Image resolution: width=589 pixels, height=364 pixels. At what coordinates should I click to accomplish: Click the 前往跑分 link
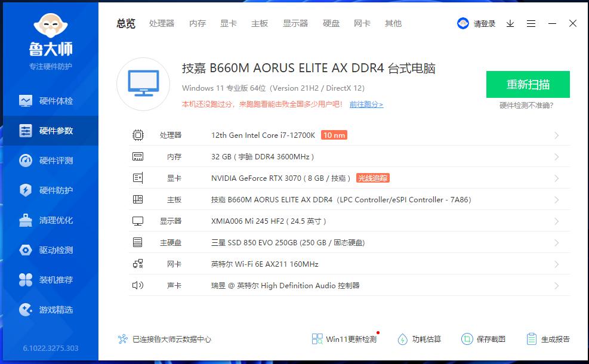point(366,104)
